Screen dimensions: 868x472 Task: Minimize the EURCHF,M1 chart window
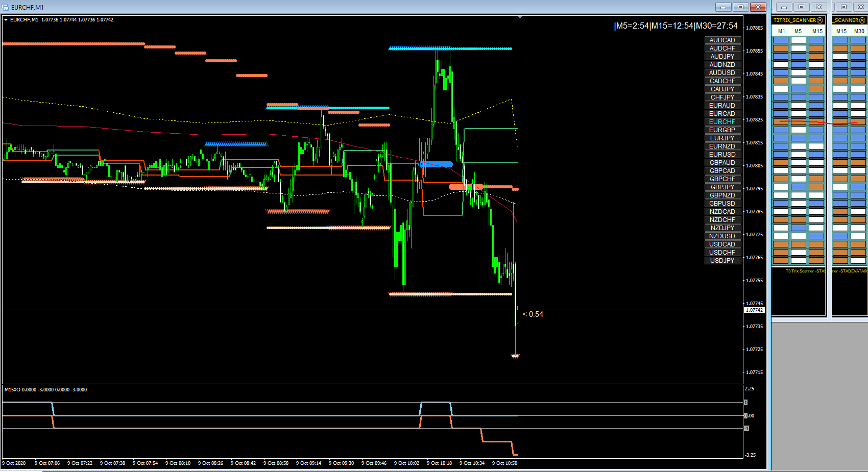click(723, 7)
